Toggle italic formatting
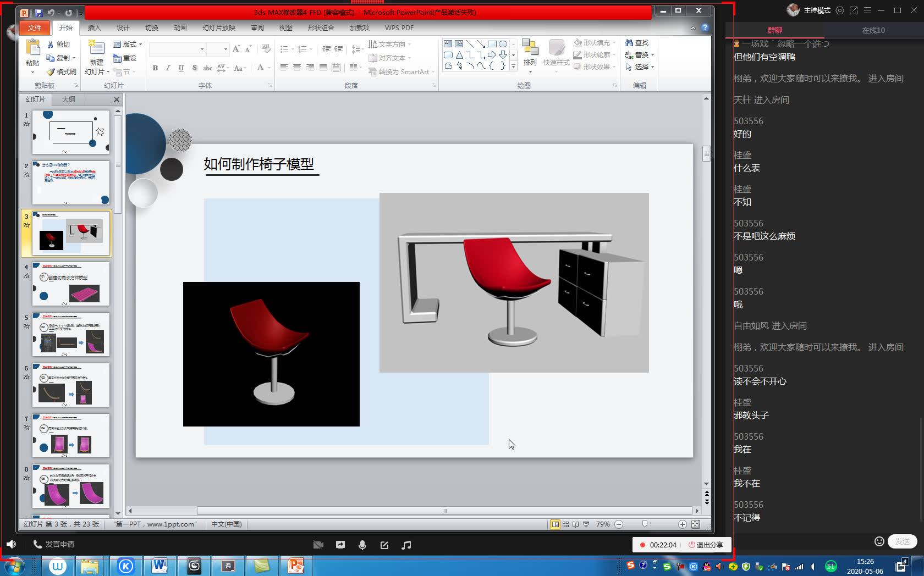 point(168,68)
